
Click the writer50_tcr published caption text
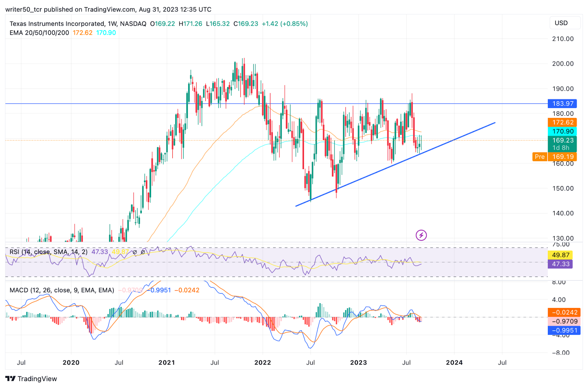tap(108, 10)
